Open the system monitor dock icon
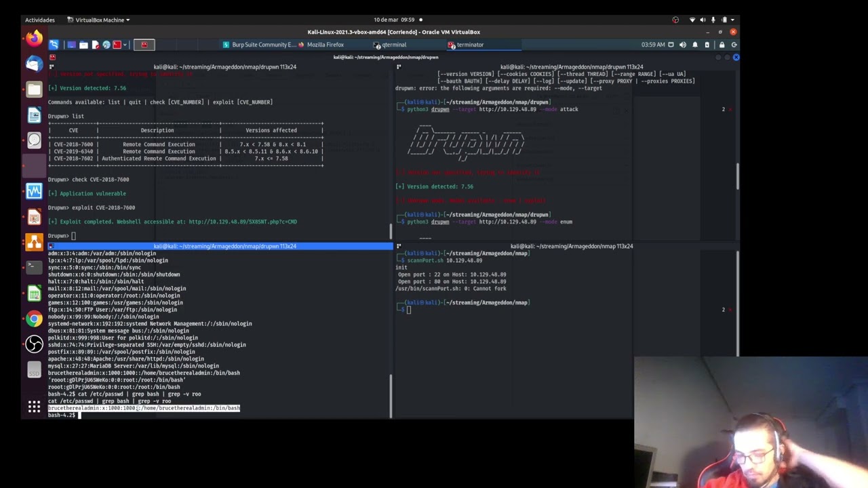 [34, 192]
